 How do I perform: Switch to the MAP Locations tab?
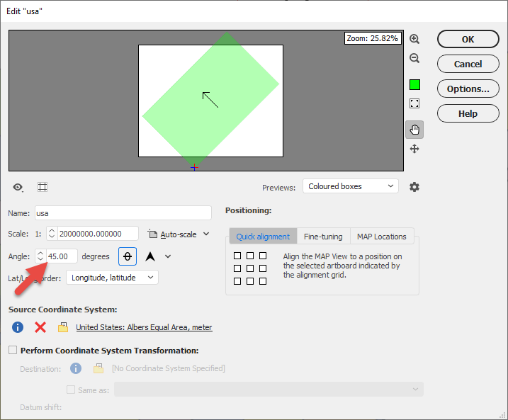click(x=382, y=237)
